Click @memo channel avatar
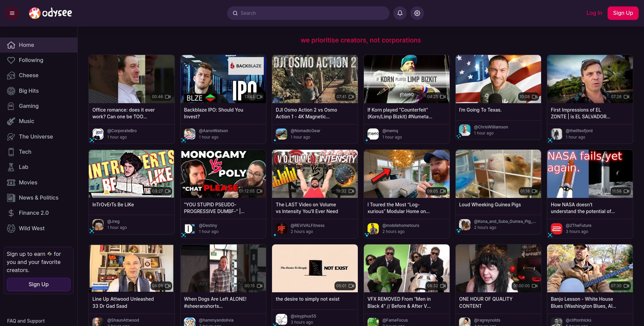Image resolution: width=644 pixels, height=326 pixels. click(373, 134)
